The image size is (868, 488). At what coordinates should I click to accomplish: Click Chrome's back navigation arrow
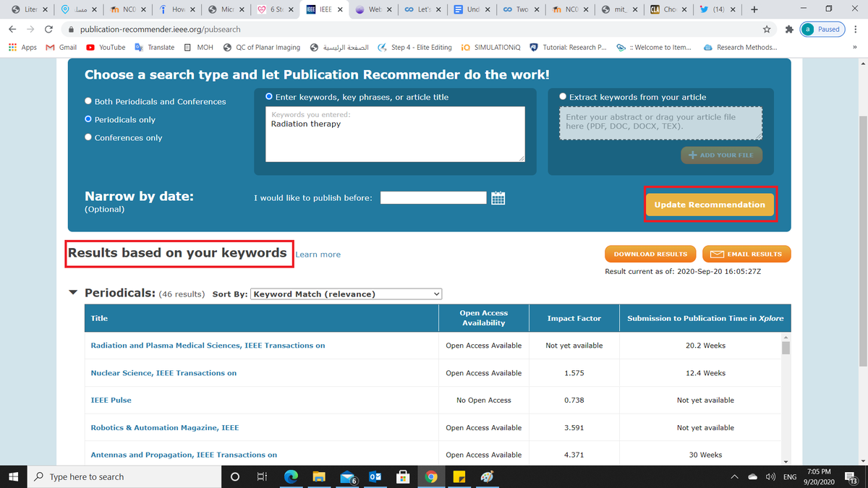(12, 29)
